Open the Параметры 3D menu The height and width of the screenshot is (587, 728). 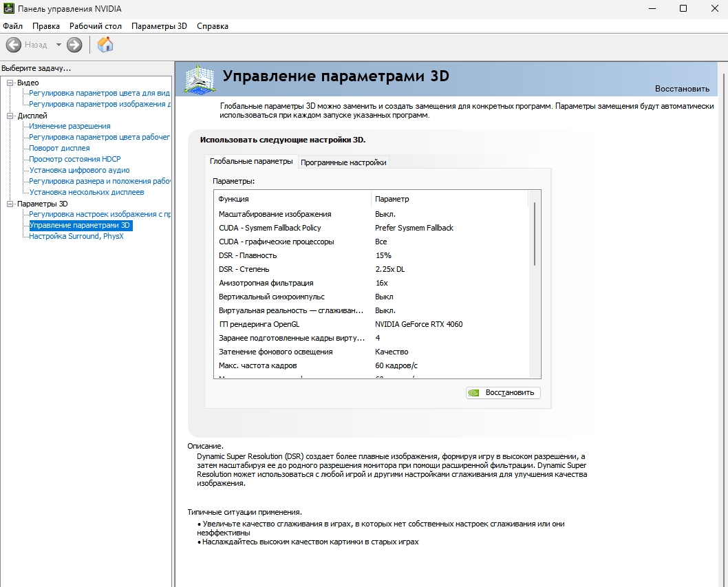pos(159,26)
